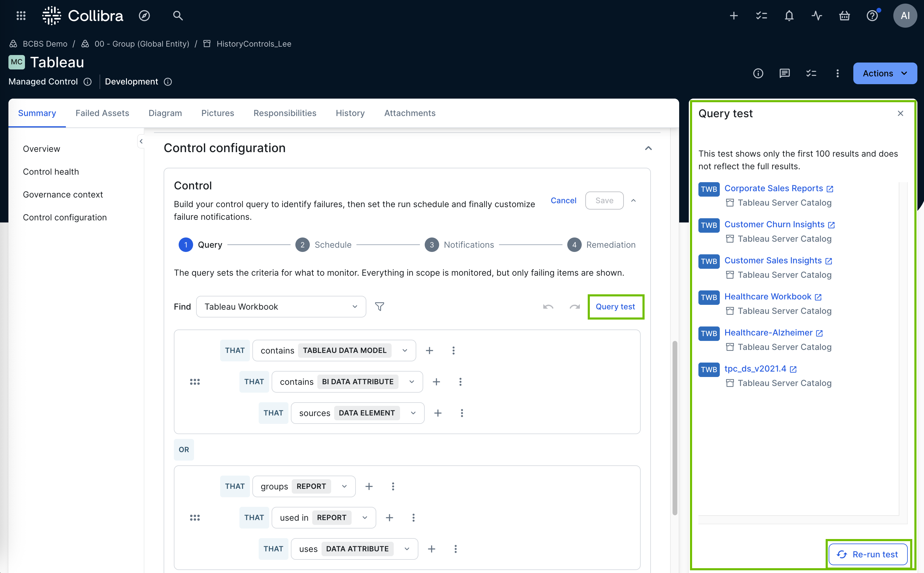
Task: Switch to the Pictures tab
Action: (218, 113)
